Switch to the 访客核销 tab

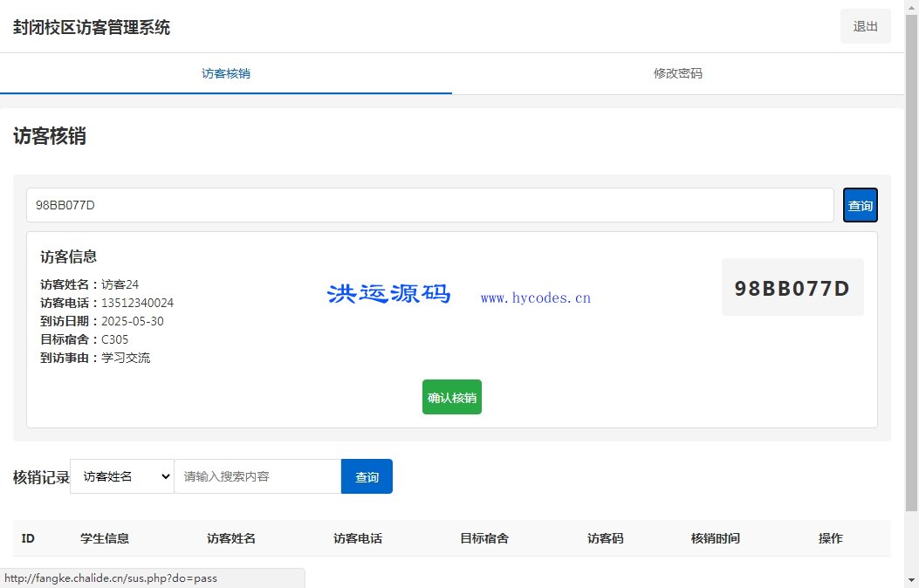pos(226,73)
